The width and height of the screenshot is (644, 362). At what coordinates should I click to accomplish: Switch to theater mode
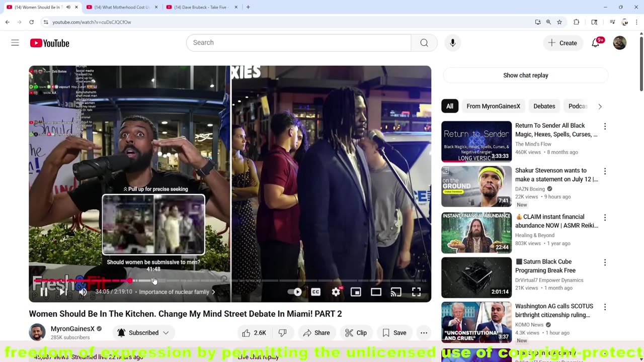[376, 292]
